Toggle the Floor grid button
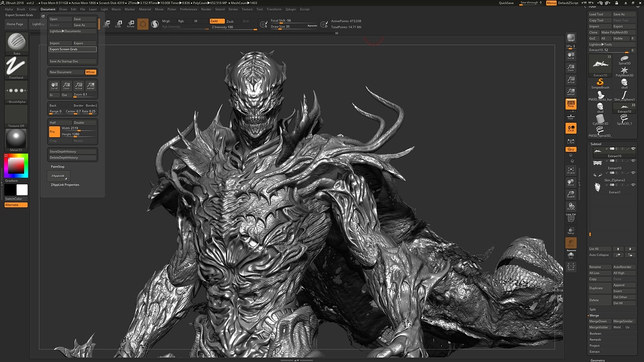This screenshot has height=362, width=644. pos(571,116)
